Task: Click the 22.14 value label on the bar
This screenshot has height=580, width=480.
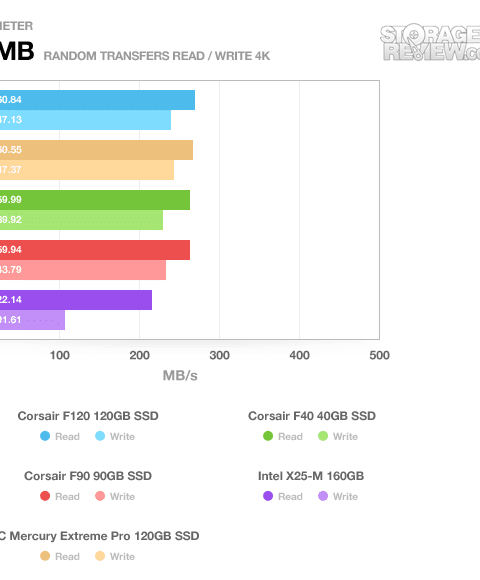Action: (x=11, y=300)
